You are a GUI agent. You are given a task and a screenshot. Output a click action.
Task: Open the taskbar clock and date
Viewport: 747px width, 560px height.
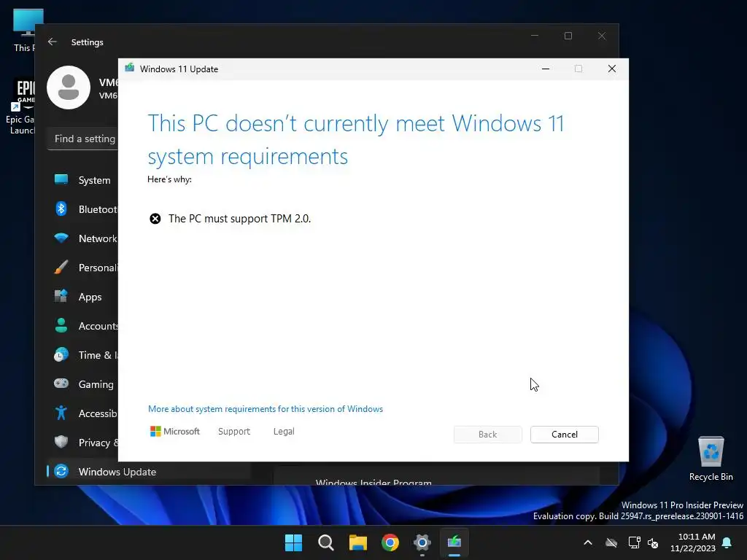693,542
